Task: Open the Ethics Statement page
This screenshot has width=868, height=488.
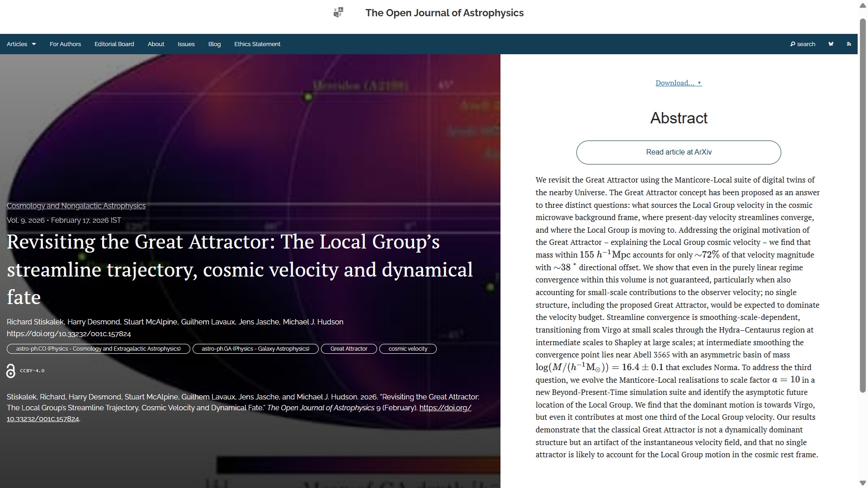Action: 257,44
